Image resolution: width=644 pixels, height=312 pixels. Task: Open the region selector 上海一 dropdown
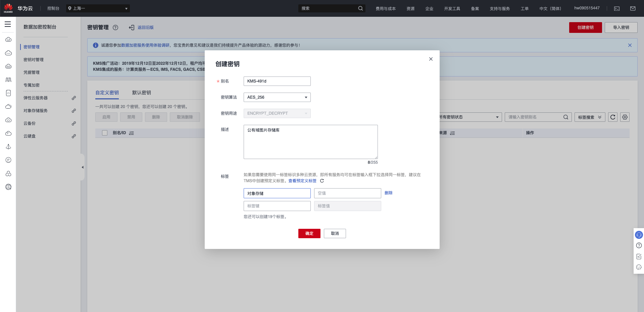97,8
